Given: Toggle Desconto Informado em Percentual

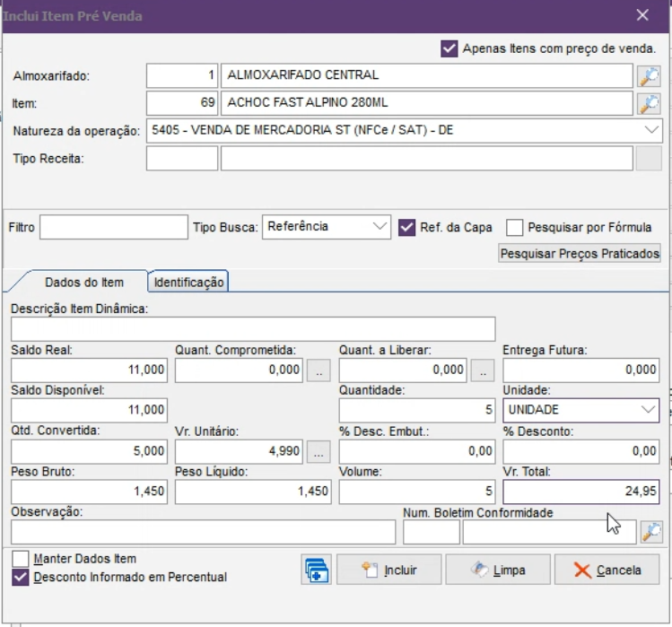Looking at the screenshot, I should [x=21, y=578].
